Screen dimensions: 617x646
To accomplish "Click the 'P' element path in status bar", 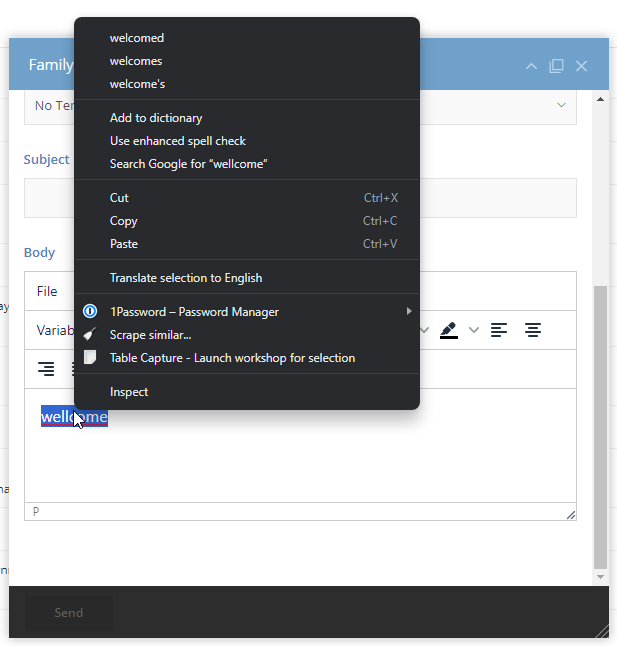I will pos(36,511).
